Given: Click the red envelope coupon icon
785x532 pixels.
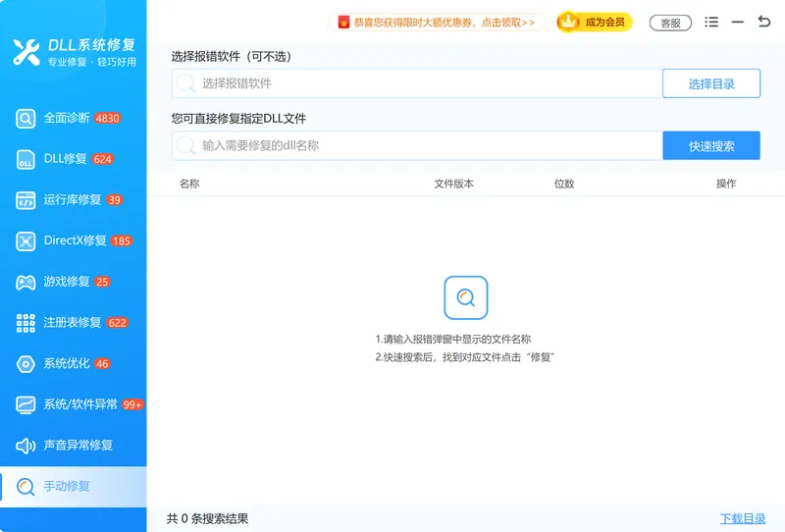Looking at the screenshot, I should click(x=343, y=22).
